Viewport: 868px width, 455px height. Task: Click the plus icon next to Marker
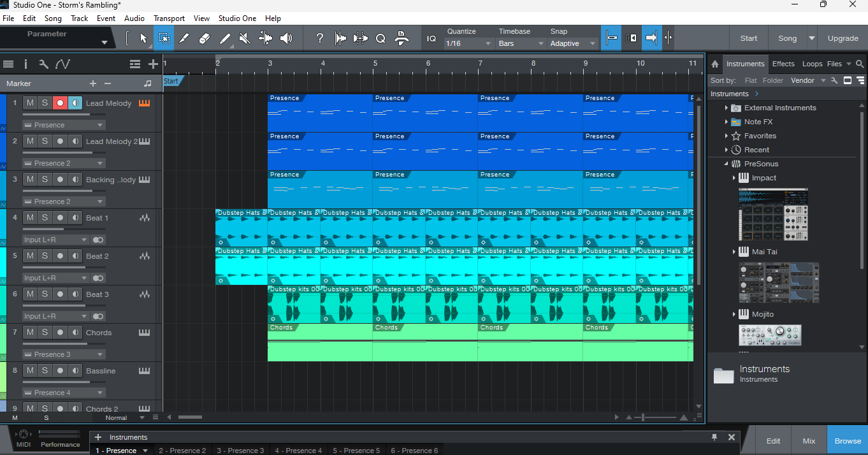[93, 83]
